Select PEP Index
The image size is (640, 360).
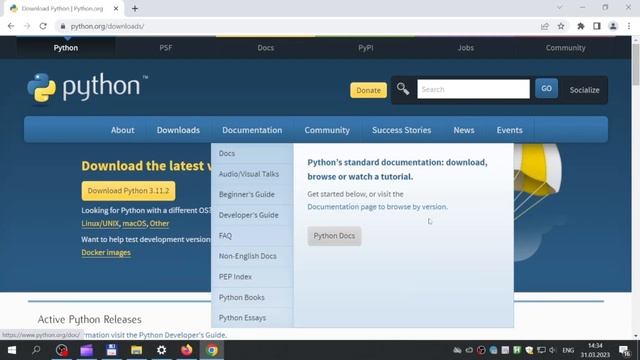click(x=252, y=277)
